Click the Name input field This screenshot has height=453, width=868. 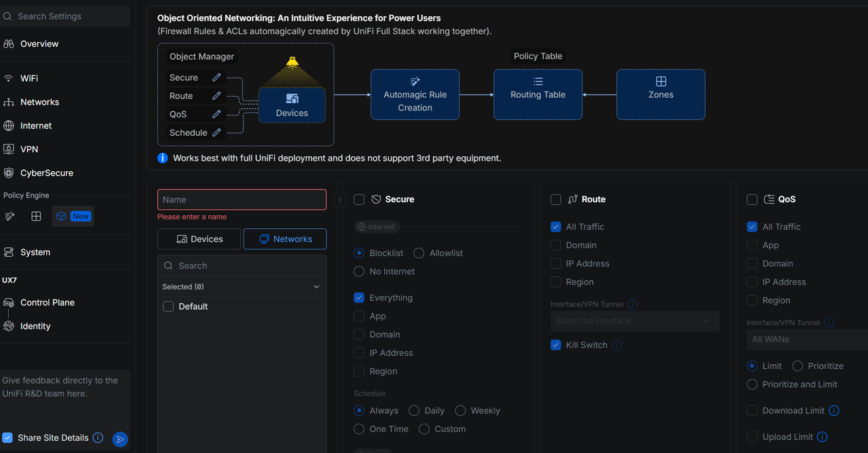click(x=242, y=200)
